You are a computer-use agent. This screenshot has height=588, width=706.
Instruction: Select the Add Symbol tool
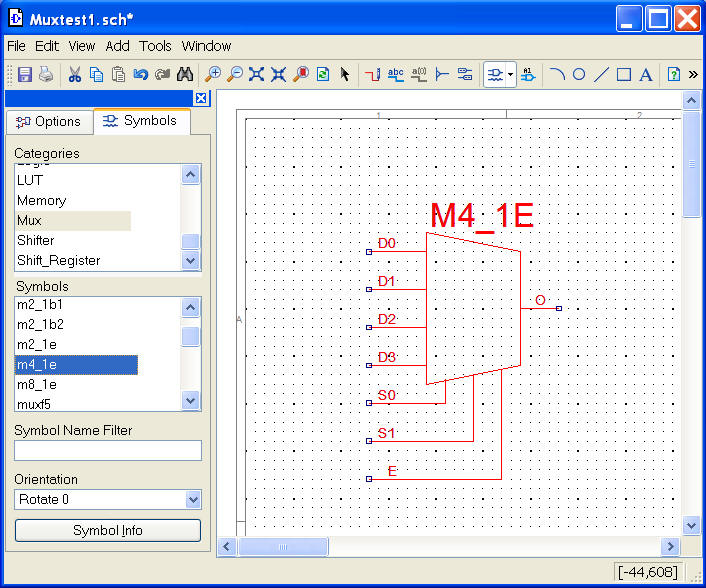[495, 75]
